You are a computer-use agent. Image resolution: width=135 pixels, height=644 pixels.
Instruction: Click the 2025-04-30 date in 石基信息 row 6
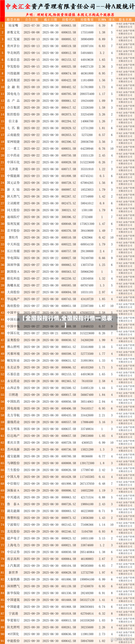[x=50, y=60]
